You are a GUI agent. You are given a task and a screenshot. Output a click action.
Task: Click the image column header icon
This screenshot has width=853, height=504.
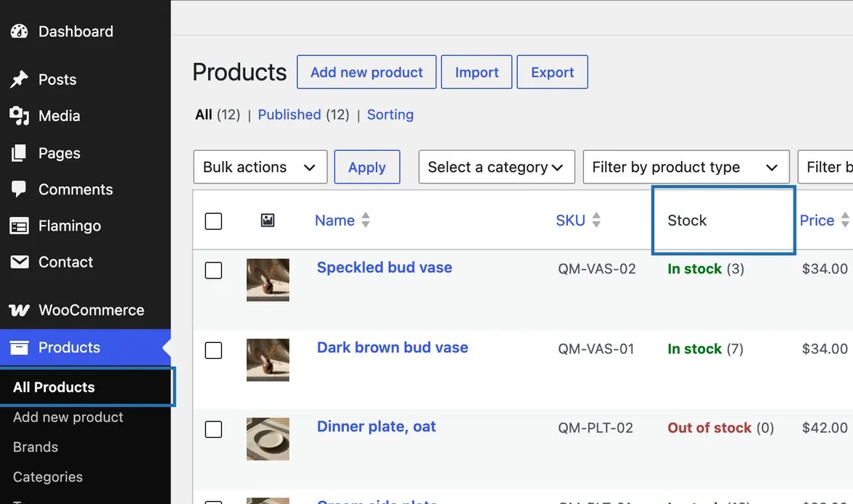[x=268, y=220]
